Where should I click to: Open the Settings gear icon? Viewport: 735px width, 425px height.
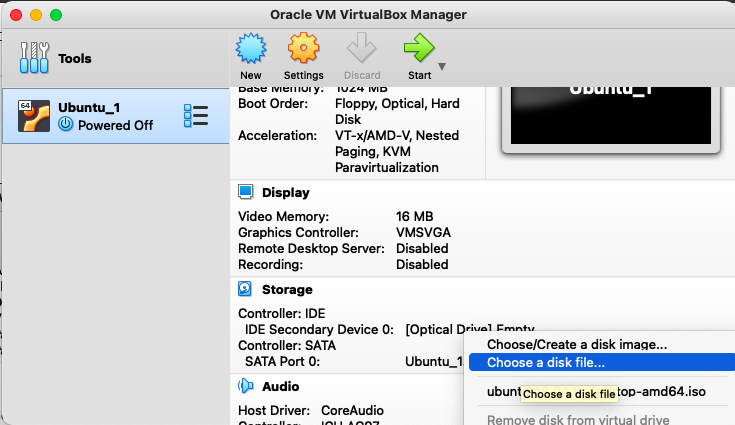tap(303, 48)
